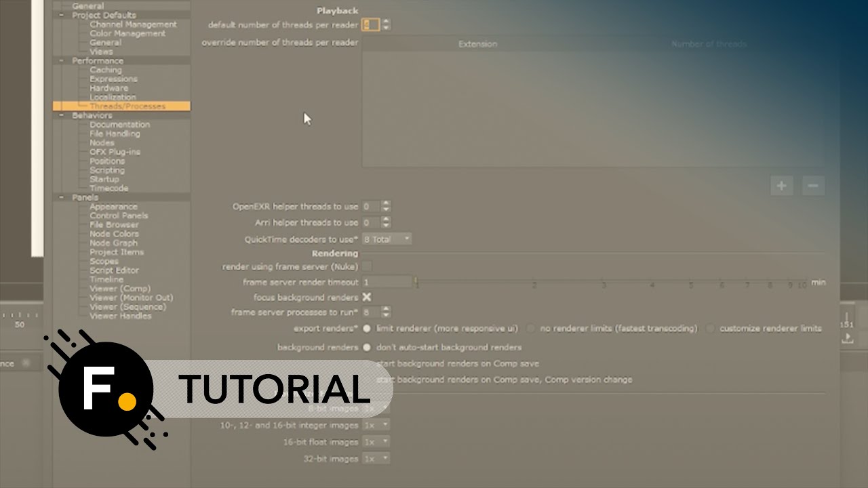Open Nodes preferences under Behaviors

(x=102, y=143)
